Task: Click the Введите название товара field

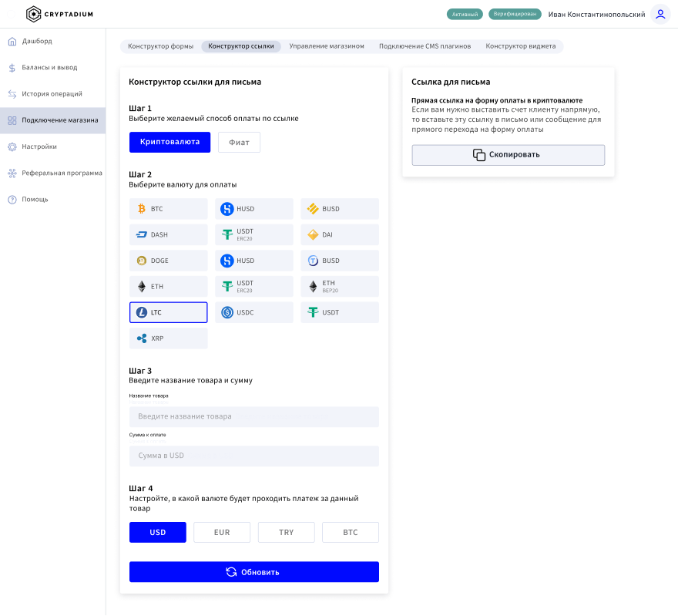Action: (x=253, y=416)
